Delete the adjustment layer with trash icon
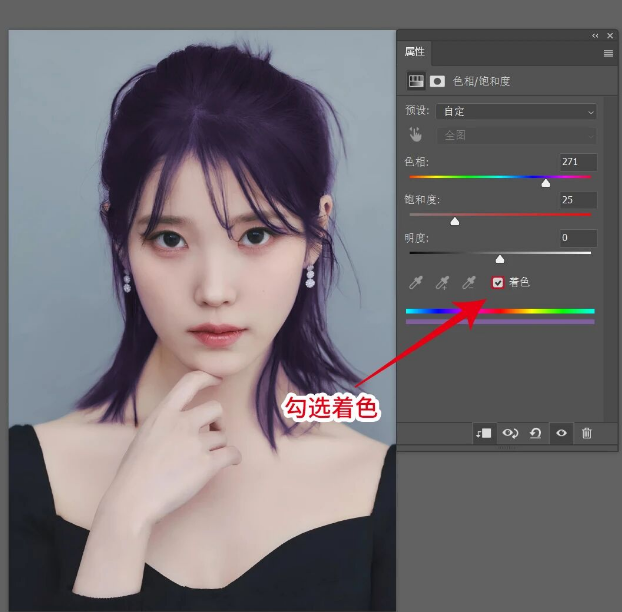Screen dimensions: 622x612 pos(587,433)
